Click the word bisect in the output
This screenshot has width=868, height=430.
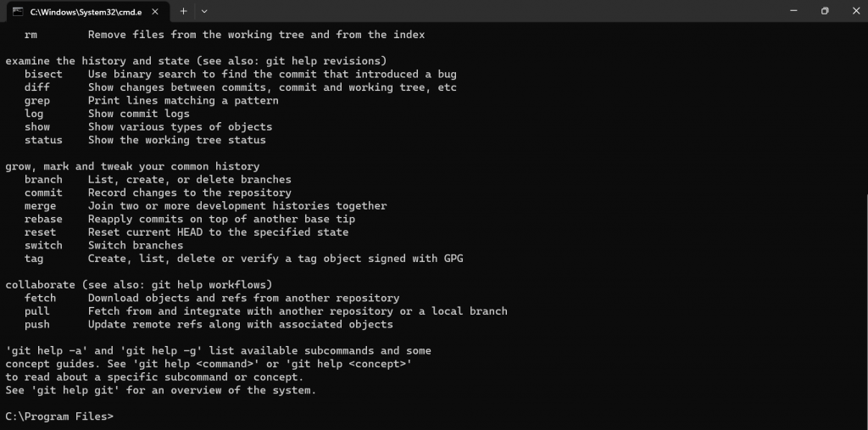click(43, 75)
